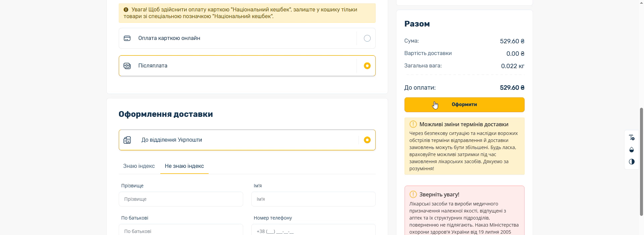Click the font size accessibility icon
This screenshot has height=235, width=644.
[632, 138]
